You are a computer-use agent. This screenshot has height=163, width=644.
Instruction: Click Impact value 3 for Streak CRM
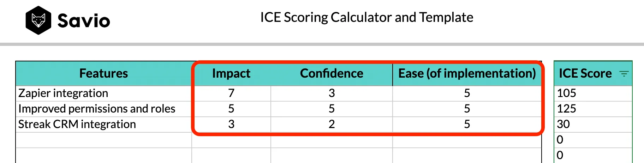click(231, 124)
